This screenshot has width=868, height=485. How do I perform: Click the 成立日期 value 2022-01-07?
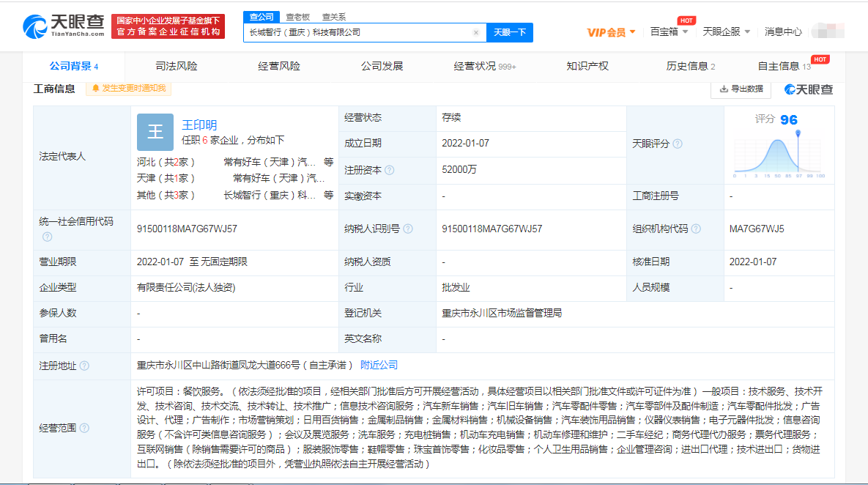tap(466, 144)
